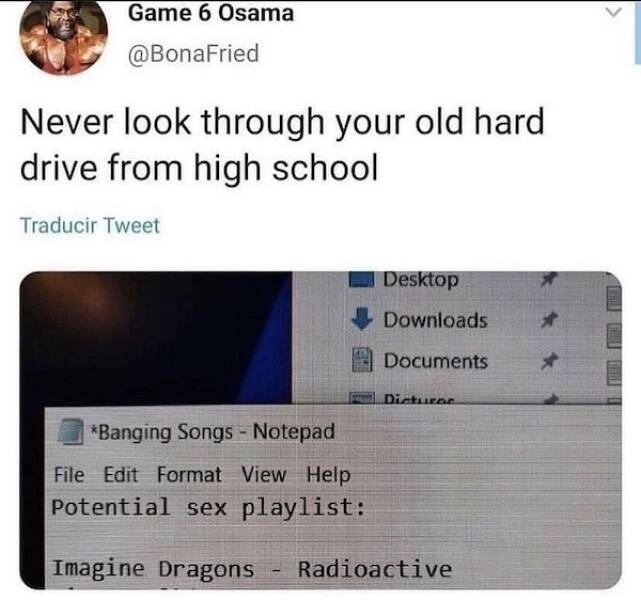Screen dimensions: 641x600
Task: Select the Desktop folder icon
Action: pos(361,280)
